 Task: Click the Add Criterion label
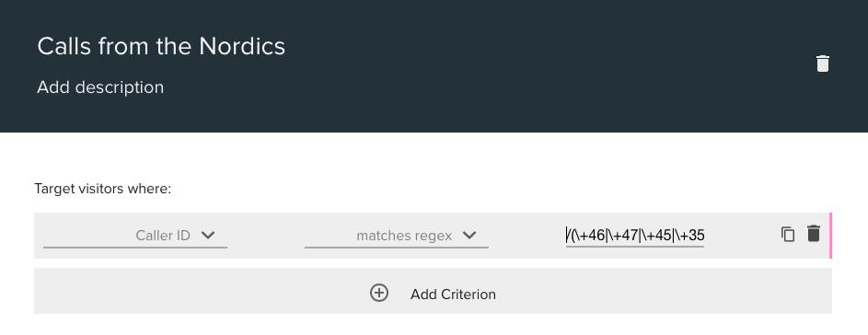tap(453, 294)
